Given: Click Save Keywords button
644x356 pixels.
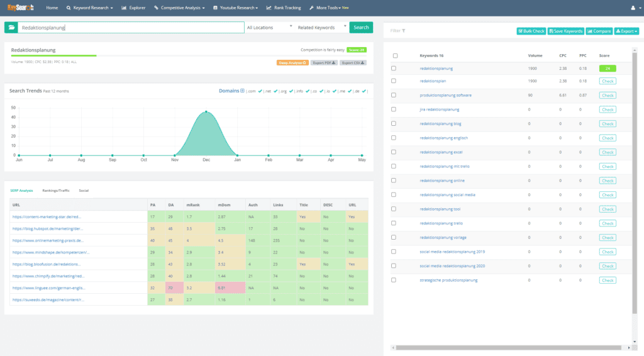Looking at the screenshot, I should click(565, 31).
